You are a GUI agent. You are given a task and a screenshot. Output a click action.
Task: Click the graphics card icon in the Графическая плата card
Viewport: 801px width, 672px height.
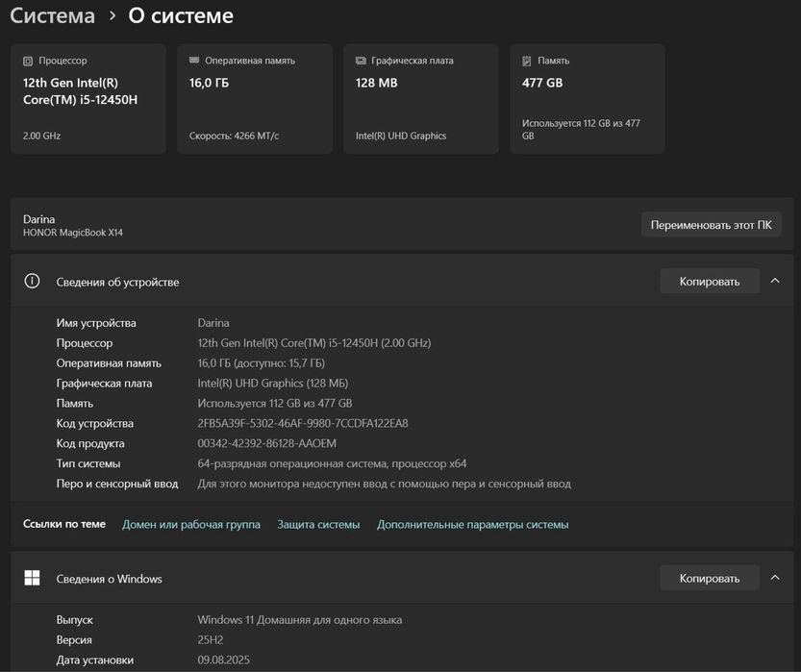pos(361,61)
